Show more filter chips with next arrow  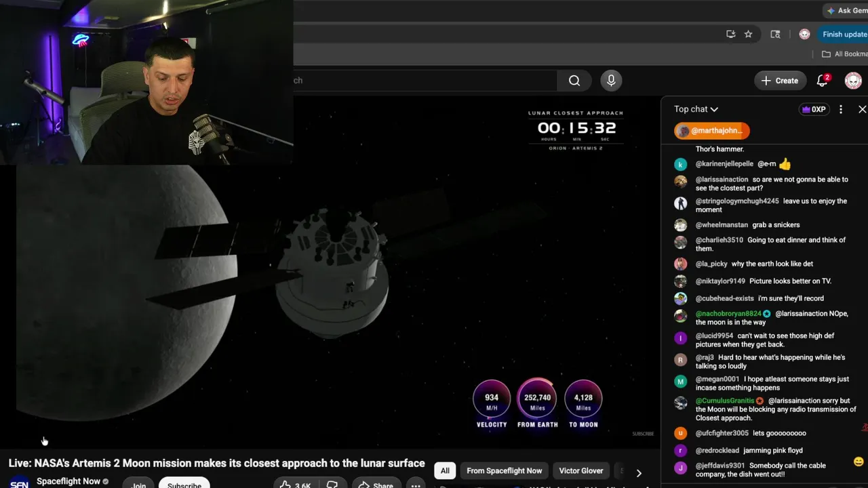tap(639, 473)
